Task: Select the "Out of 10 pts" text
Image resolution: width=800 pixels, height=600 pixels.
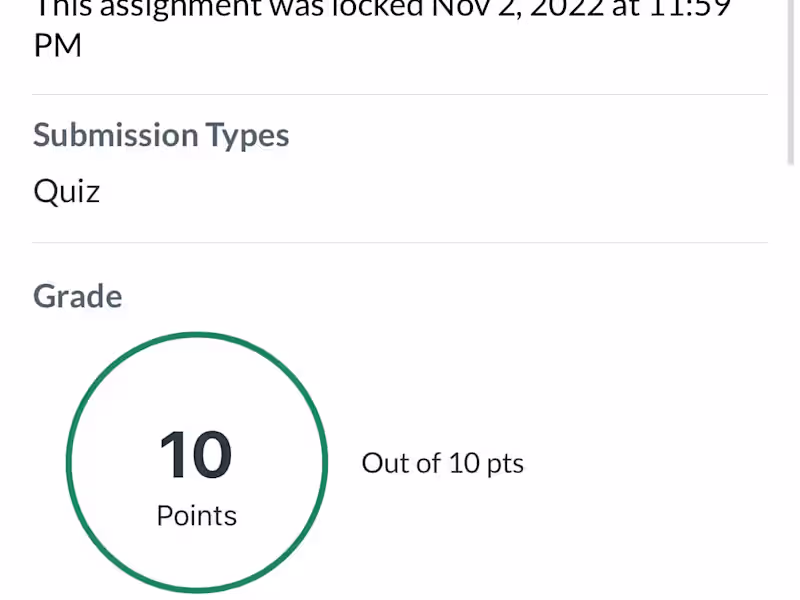Action: (442, 463)
